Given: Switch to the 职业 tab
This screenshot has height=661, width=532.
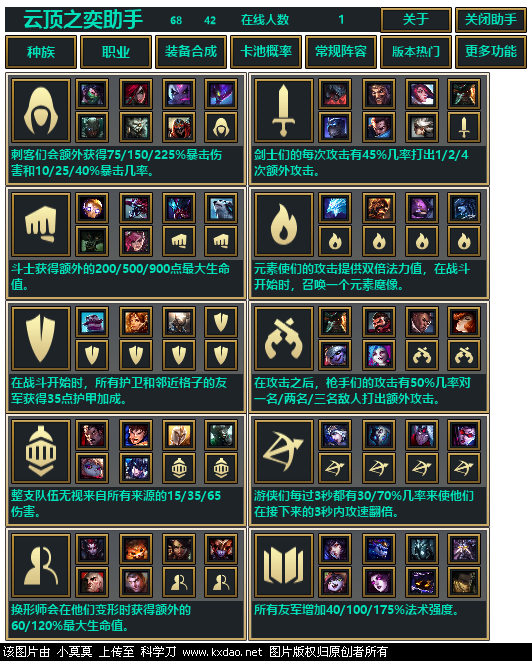Looking at the screenshot, I should point(116,52).
